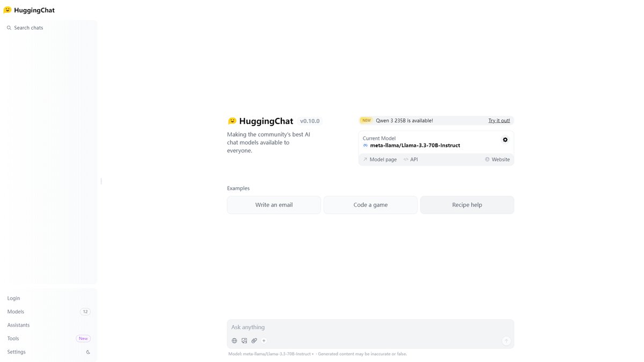Viewport: 644px width, 362px height.
Task: Toggle image generation tool icon
Action: pyautogui.click(x=244, y=341)
